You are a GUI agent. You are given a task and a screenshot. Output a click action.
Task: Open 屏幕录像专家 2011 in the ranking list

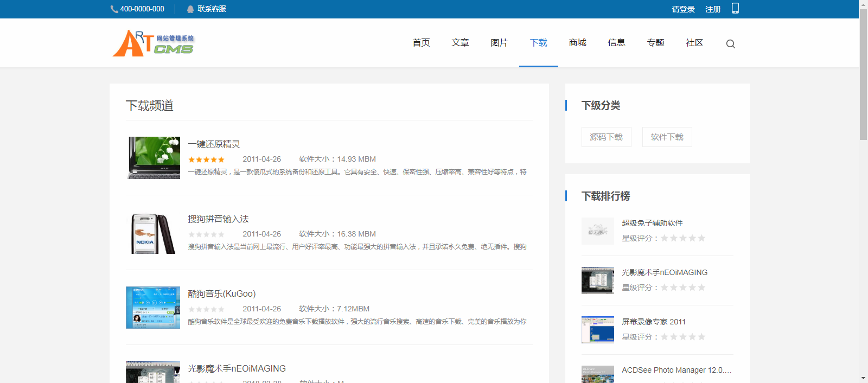[x=654, y=322]
